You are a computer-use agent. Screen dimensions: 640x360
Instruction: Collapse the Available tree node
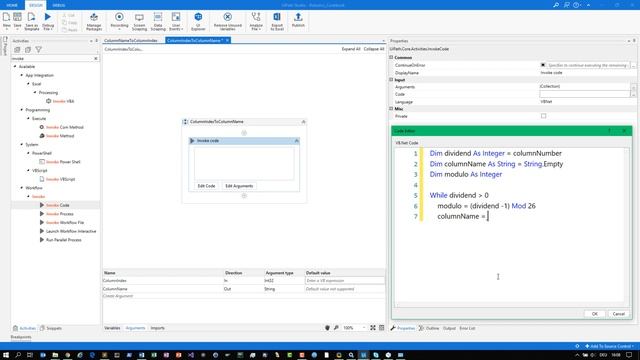pyautogui.click(x=15, y=67)
